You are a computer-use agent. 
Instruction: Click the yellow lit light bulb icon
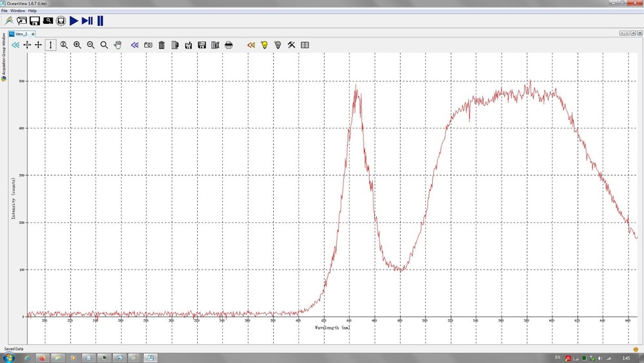tap(265, 44)
